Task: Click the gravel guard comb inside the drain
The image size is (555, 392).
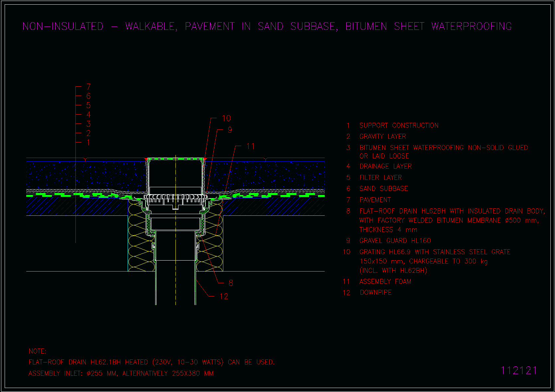Action: tap(175, 198)
